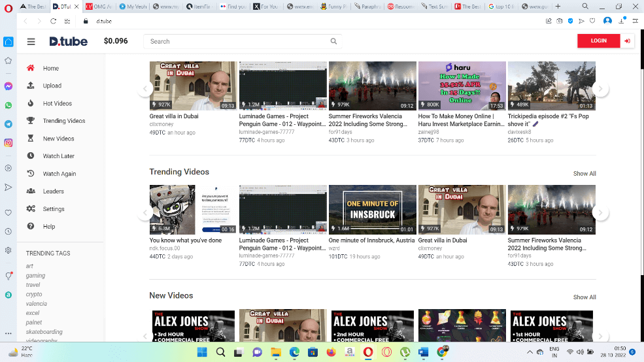Click the search magnifier icon in the D.tube search bar
Image resolution: width=644 pixels, height=362 pixels.
[333, 41]
